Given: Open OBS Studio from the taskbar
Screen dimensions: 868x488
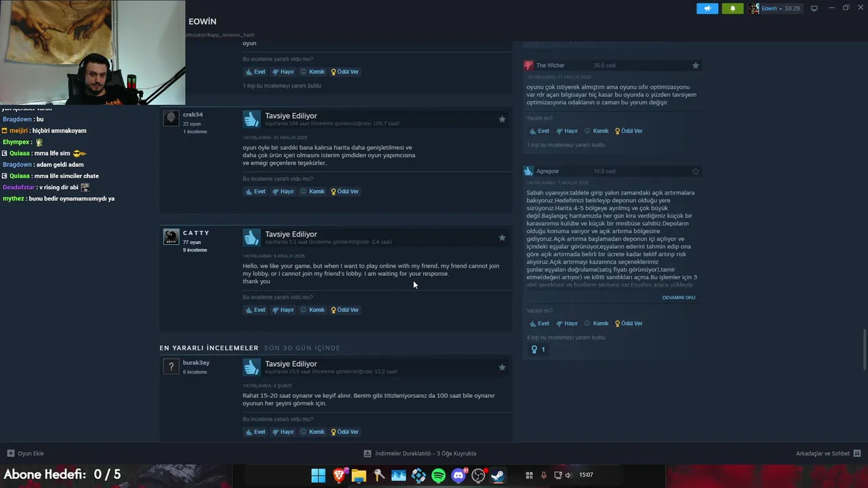Looking at the screenshot, I should click(478, 475).
